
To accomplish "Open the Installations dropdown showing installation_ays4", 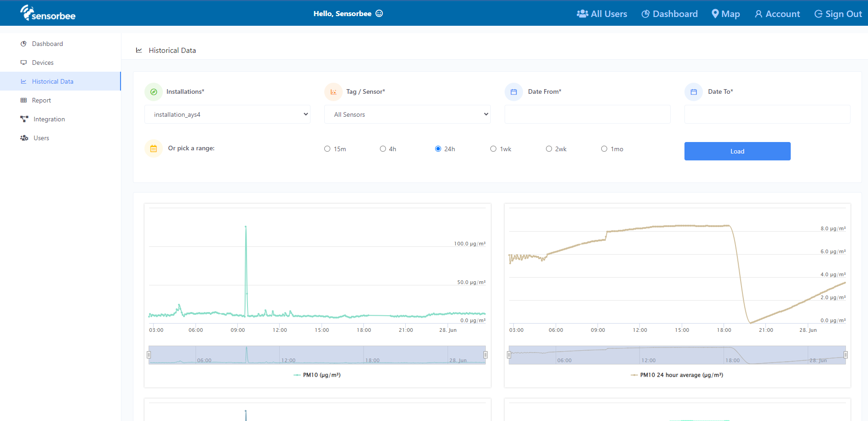I will pos(227,114).
